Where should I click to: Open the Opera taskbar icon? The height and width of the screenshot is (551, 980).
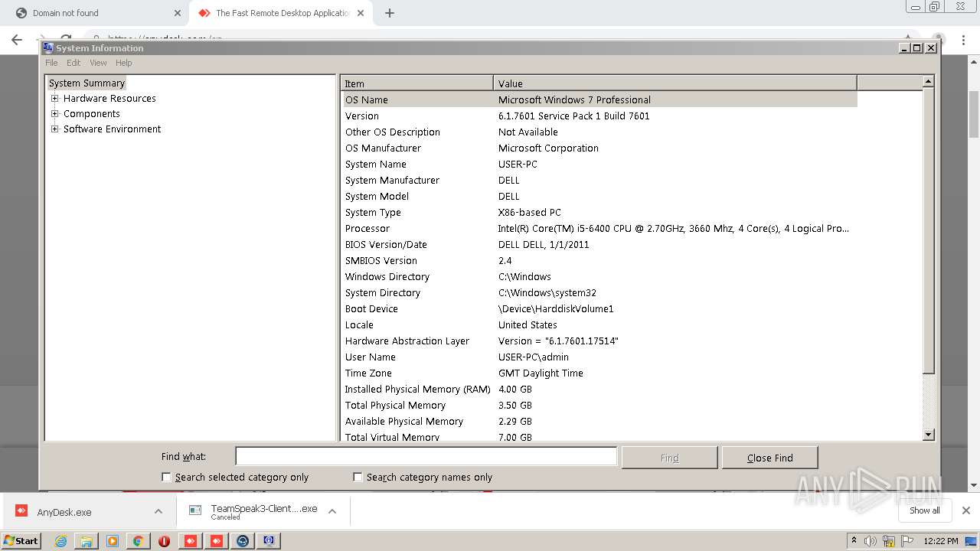pos(164,541)
